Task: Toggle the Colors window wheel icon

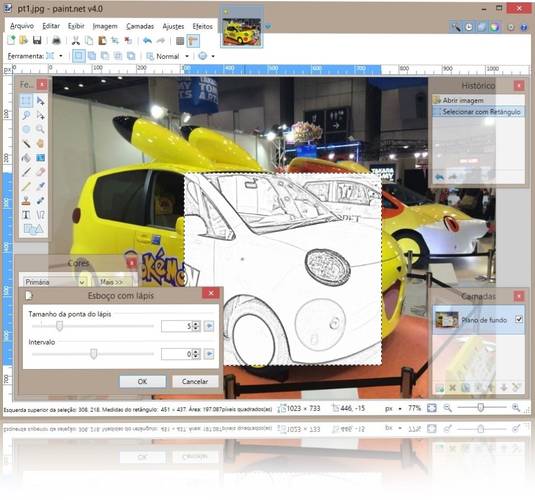Action: tap(495, 27)
